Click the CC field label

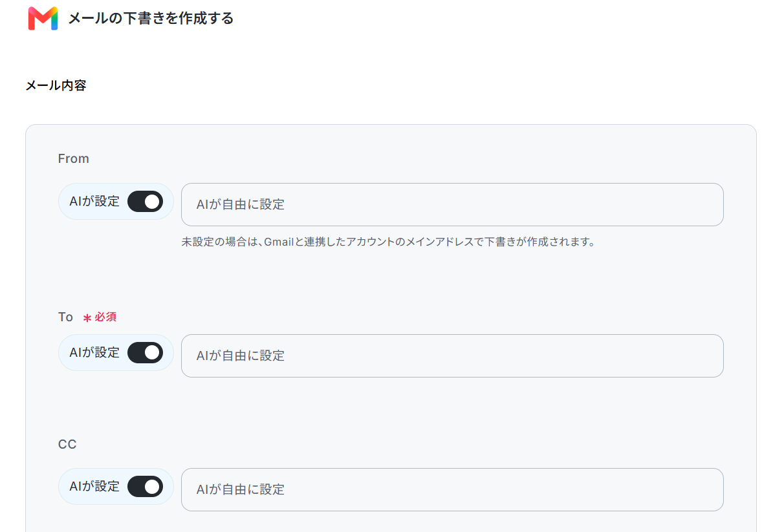67,445
